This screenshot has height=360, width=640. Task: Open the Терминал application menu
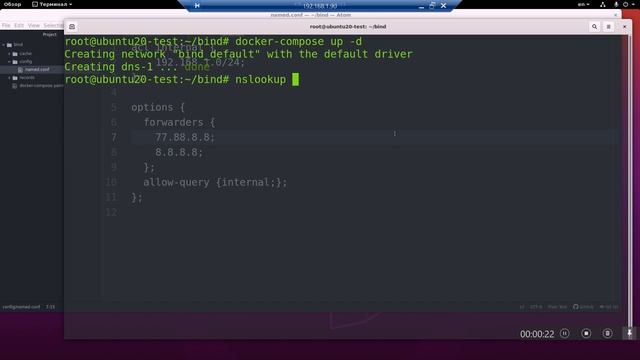coord(52,4)
